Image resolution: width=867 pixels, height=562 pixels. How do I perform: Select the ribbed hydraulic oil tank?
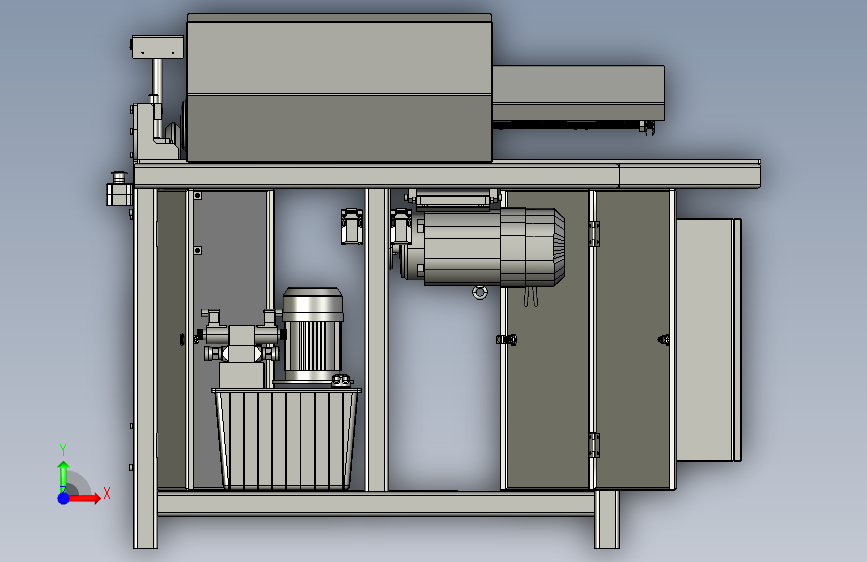[x=286, y=439]
